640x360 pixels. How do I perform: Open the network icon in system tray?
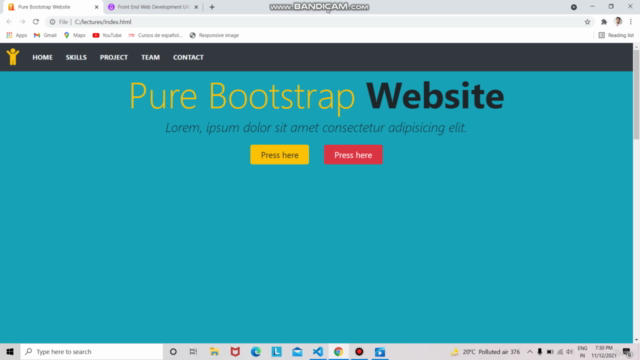coord(560,351)
